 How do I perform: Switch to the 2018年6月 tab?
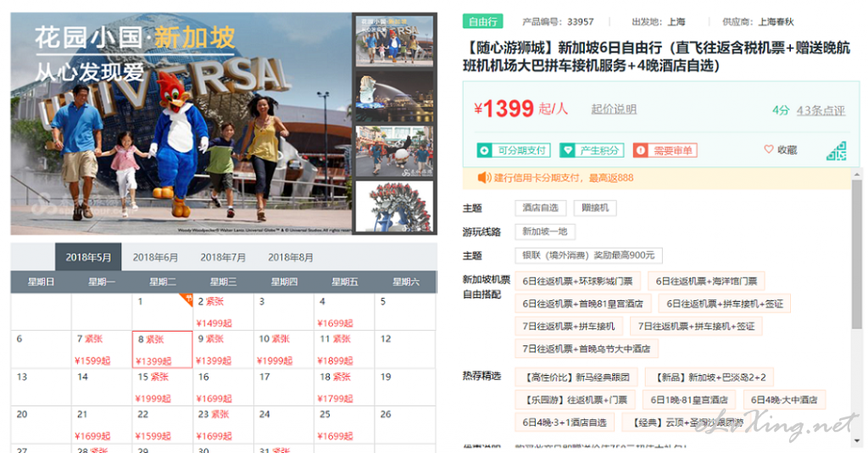tap(155, 258)
